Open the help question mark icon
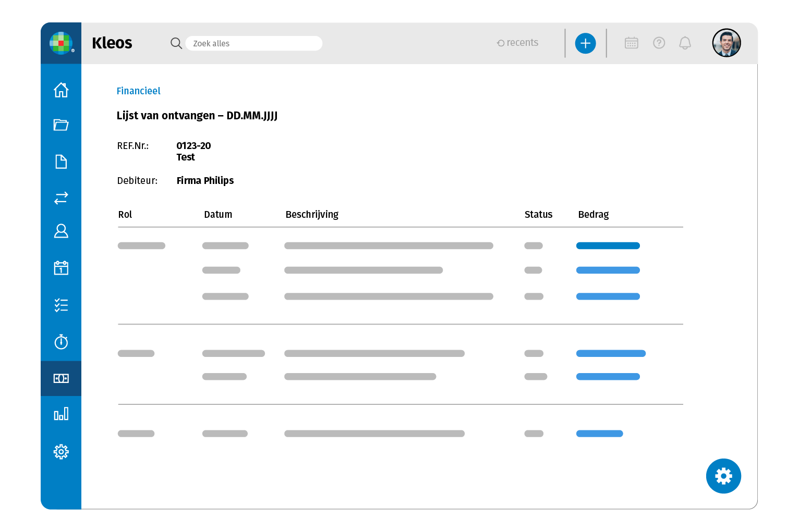 pyautogui.click(x=659, y=43)
